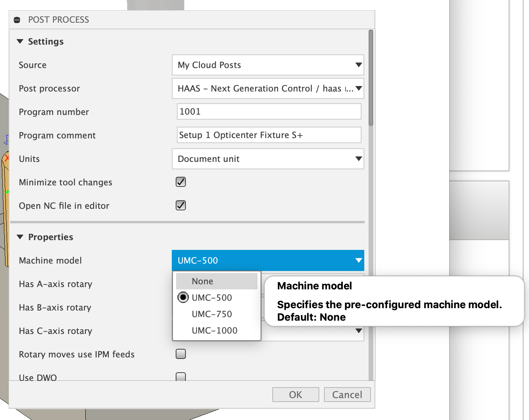Image resolution: width=529 pixels, height=420 pixels.
Task: Close the Machine model dropdown
Action: pyautogui.click(x=358, y=260)
